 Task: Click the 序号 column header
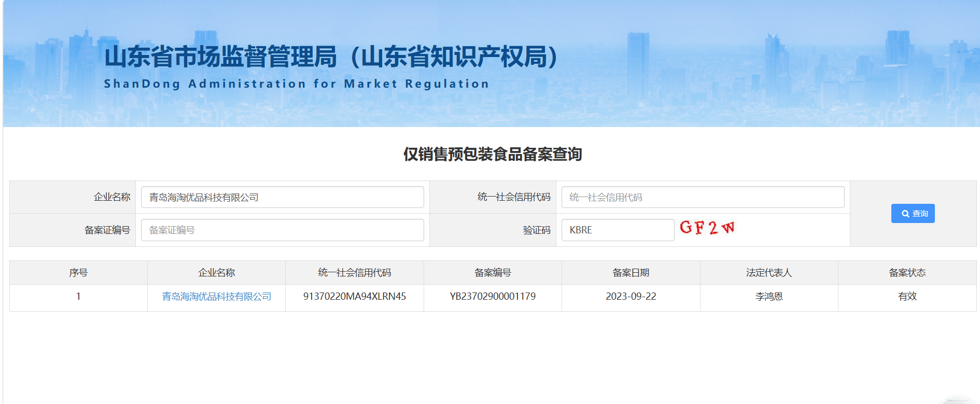coord(78,272)
